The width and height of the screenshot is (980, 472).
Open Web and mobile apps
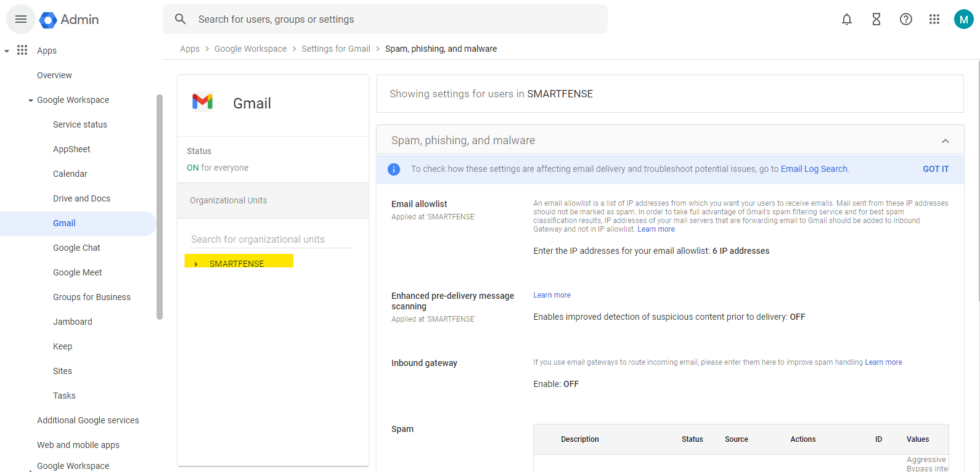[78, 445]
